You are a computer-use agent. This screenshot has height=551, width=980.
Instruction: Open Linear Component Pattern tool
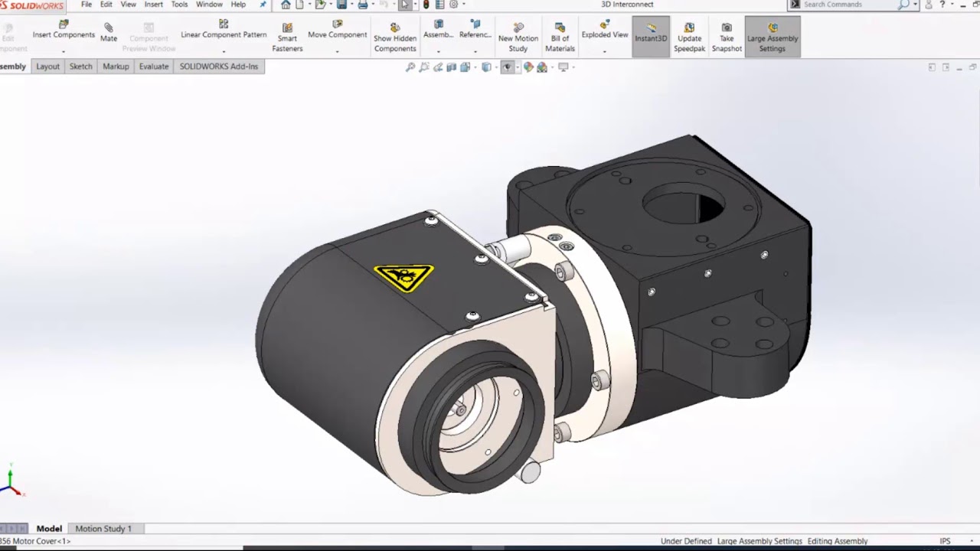pos(224,30)
